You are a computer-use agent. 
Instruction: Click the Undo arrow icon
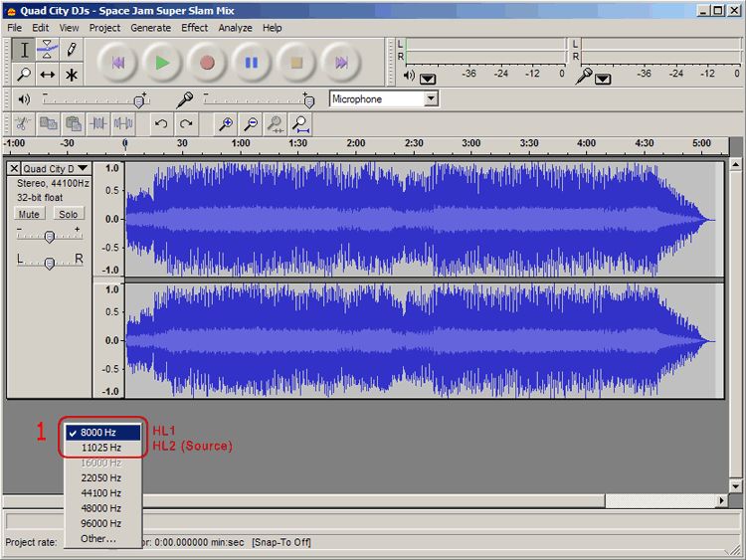[x=160, y=123]
